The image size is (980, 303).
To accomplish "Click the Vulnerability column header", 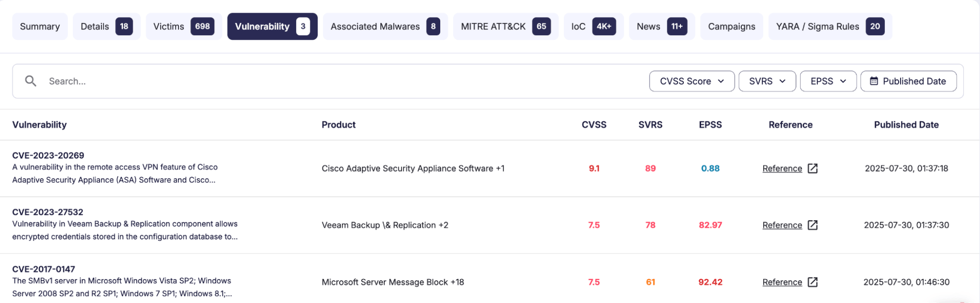I will [39, 125].
